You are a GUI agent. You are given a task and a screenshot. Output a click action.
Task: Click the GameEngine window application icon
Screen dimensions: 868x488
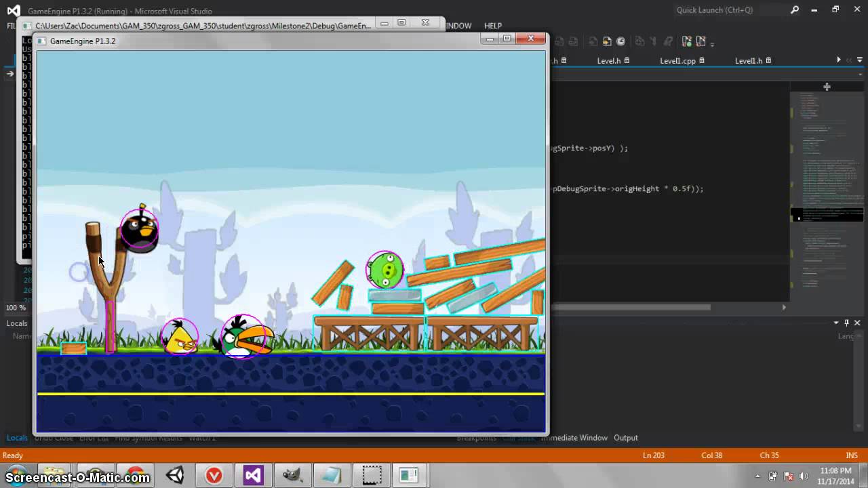41,41
